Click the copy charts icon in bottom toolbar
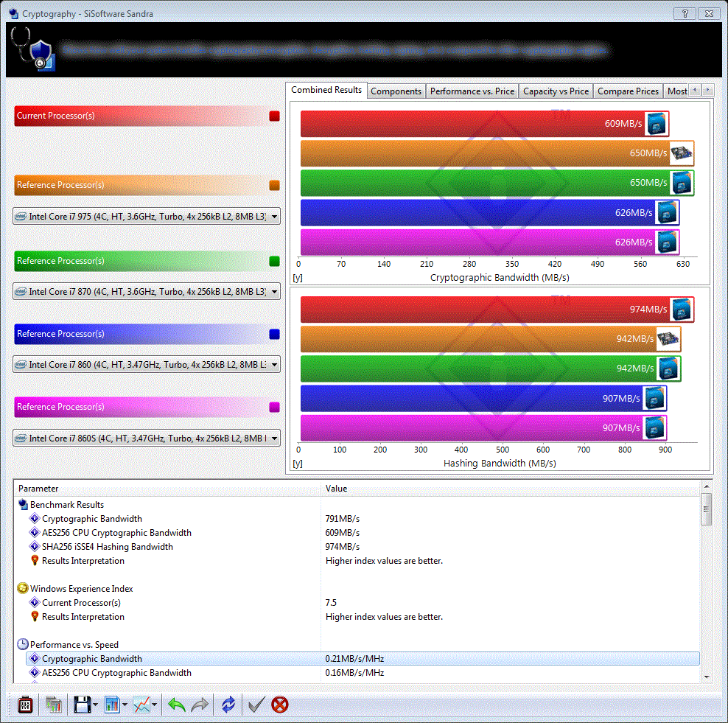Image resolution: width=728 pixels, height=723 pixels. coord(54,705)
